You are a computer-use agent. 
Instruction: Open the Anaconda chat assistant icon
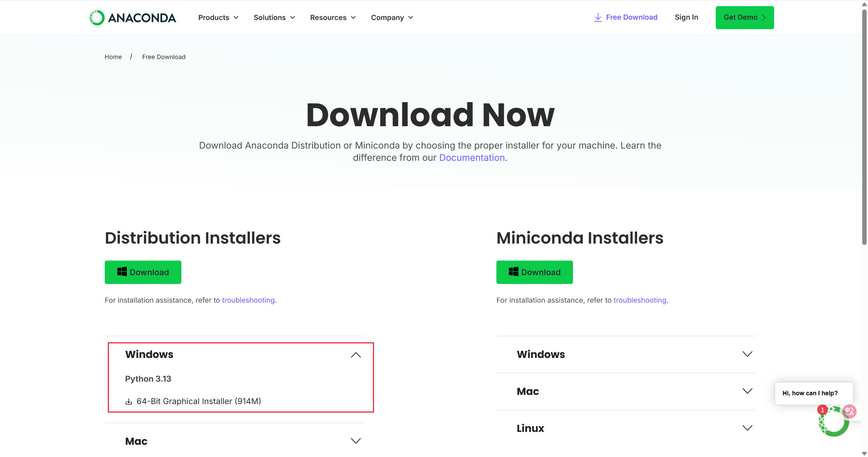(x=833, y=422)
